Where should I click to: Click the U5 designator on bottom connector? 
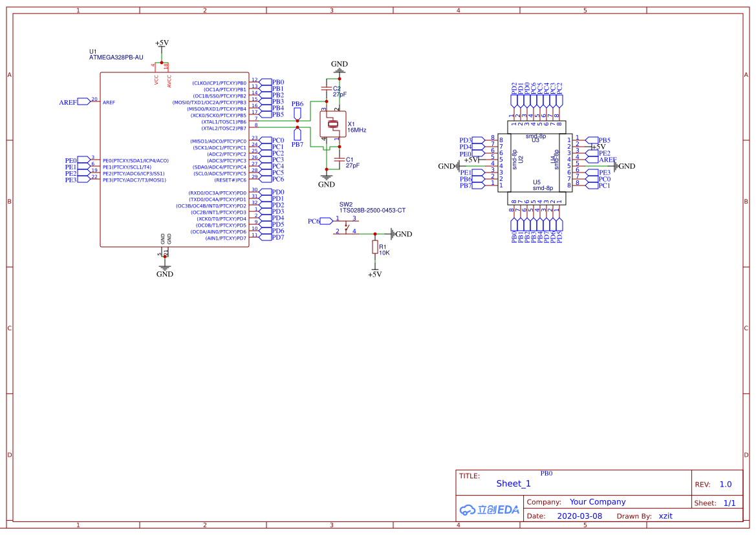(537, 182)
